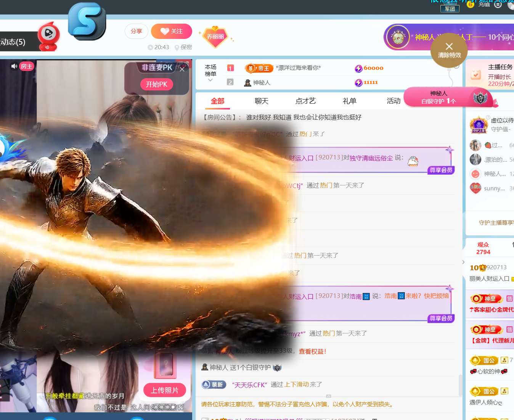Click the first 国公 rank badge
Image resolution: width=514 pixels, height=420 pixels.
click(484, 360)
